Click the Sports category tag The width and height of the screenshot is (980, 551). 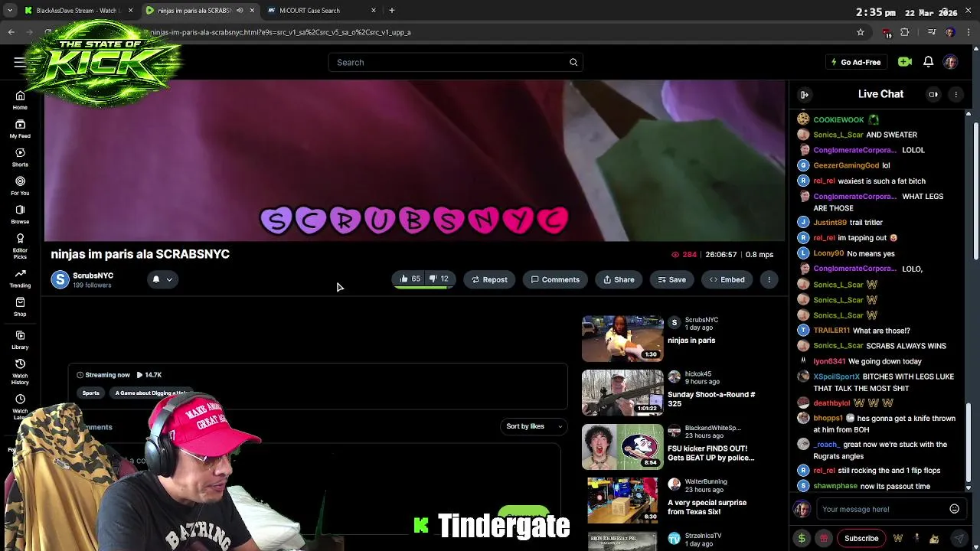[90, 393]
